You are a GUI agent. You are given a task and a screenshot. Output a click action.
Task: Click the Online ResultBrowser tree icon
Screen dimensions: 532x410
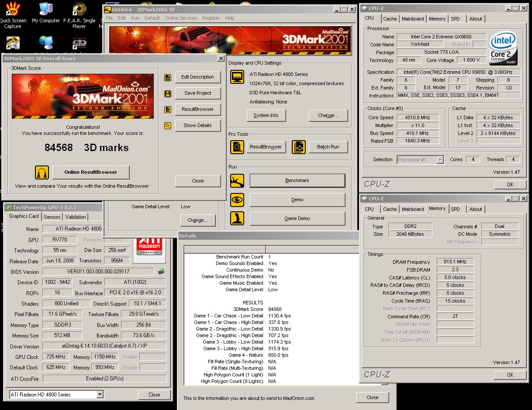pyautogui.click(x=42, y=172)
